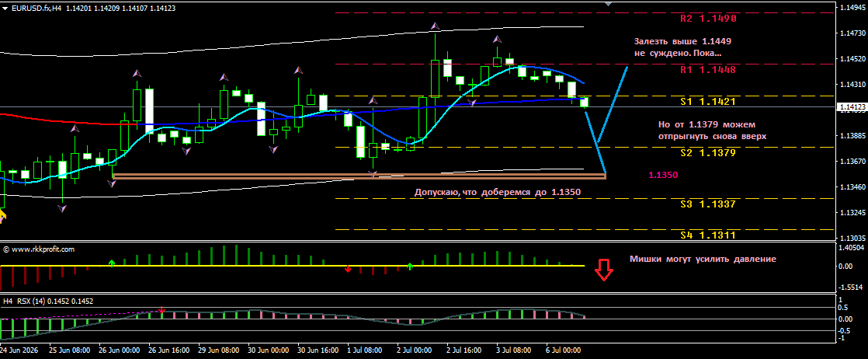This screenshot has width=868, height=359.
Task: Click 1.14730 on the price scale
Action: coord(852,33)
